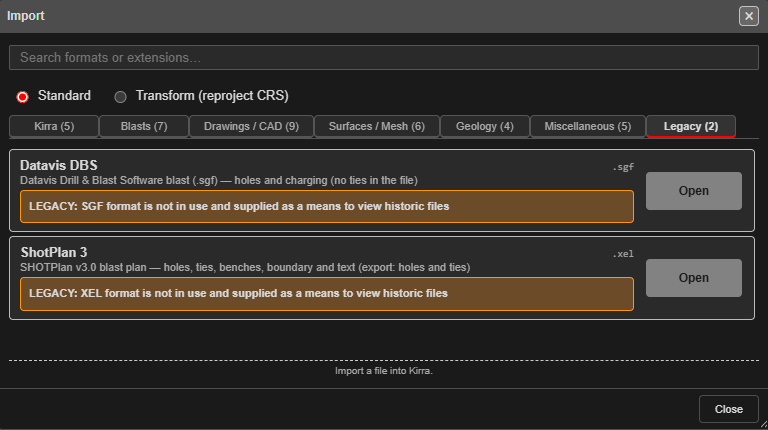Click the .sgf extension label
This screenshot has width=768, height=430.
coord(623,167)
